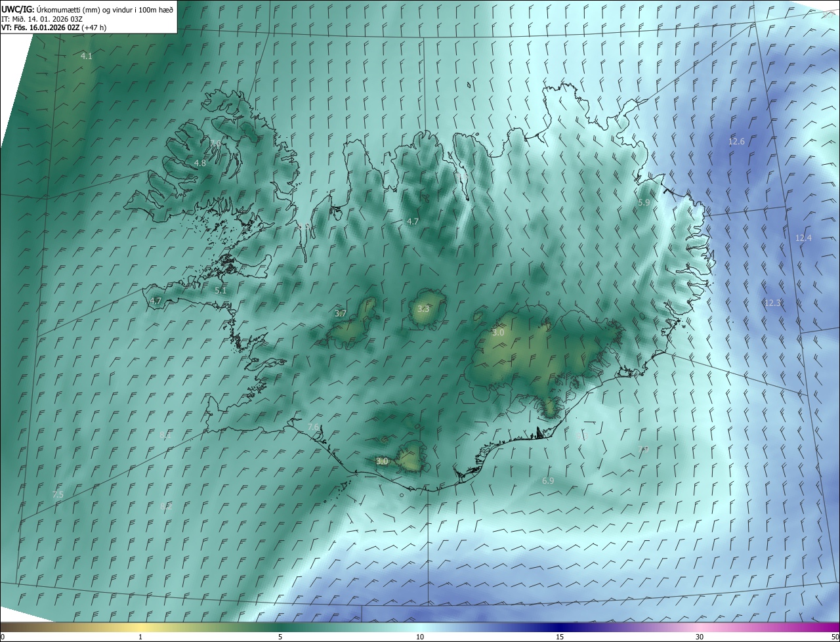This screenshot has width=840, height=642.
Task: Click the legend label "0"
Action: [3, 637]
